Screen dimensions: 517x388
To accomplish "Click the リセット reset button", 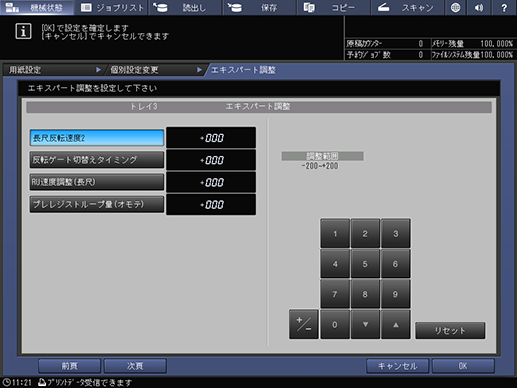I will 450,330.
